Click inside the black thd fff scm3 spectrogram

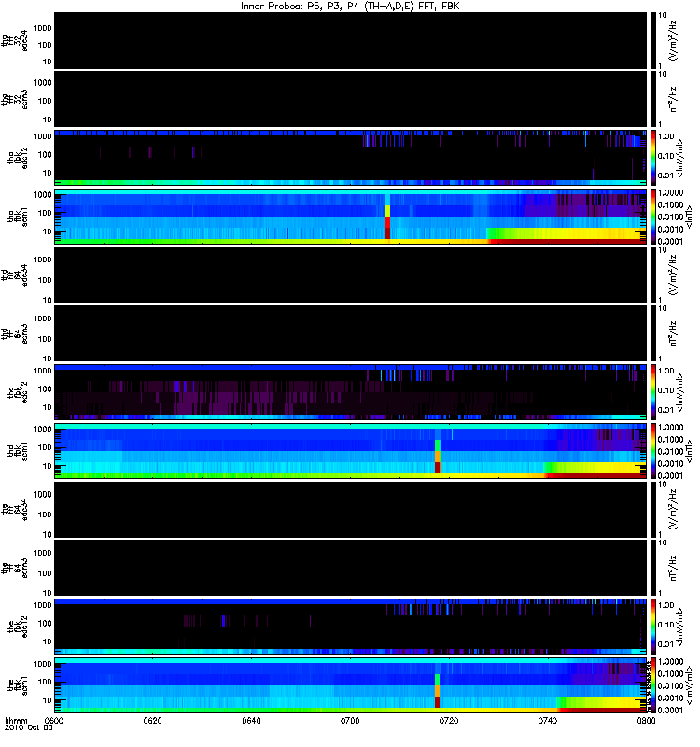click(351, 333)
